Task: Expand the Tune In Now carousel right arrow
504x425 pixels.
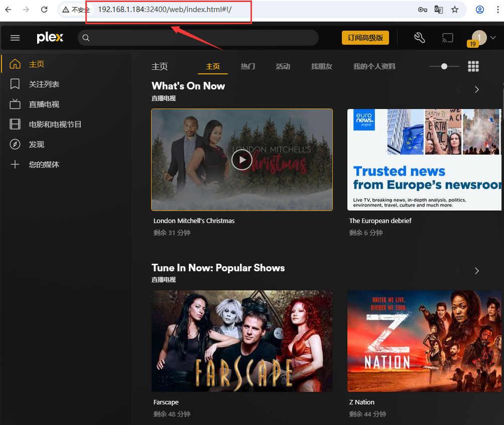Action: click(x=476, y=271)
